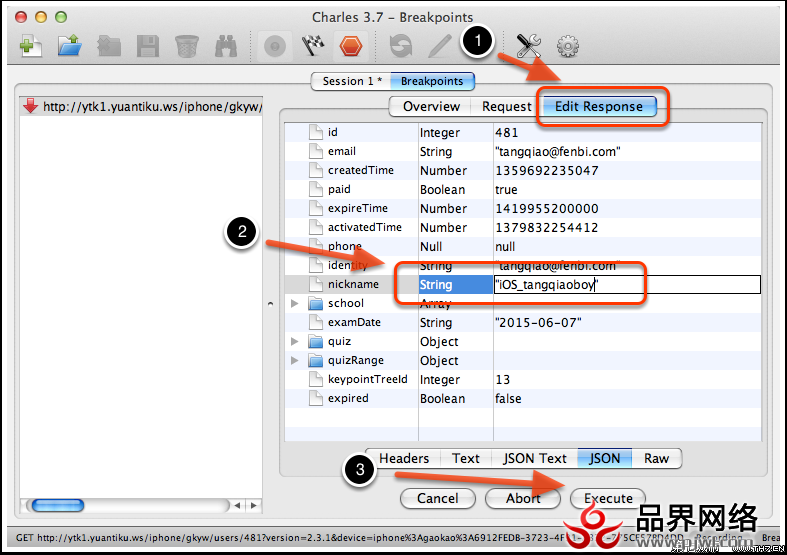
Task: Open the Request tab
Action: point(506,106)
